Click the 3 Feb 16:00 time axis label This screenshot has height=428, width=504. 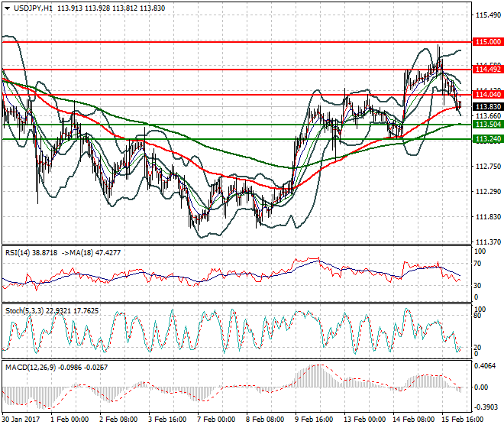(x=167, y=420)
